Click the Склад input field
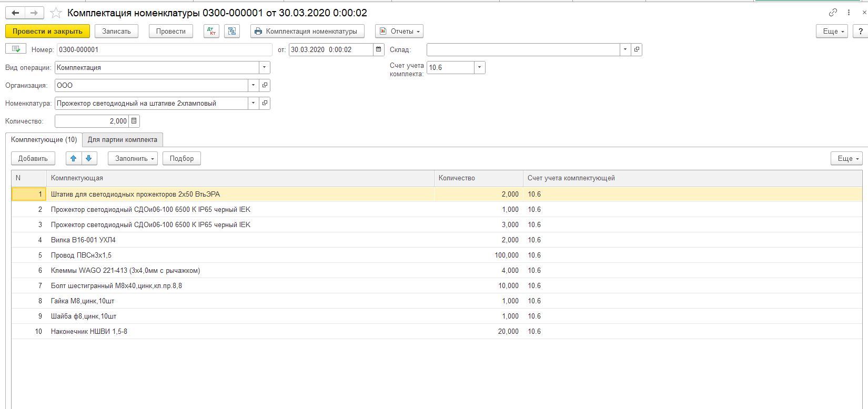The image size is (868, 409). 523,49
